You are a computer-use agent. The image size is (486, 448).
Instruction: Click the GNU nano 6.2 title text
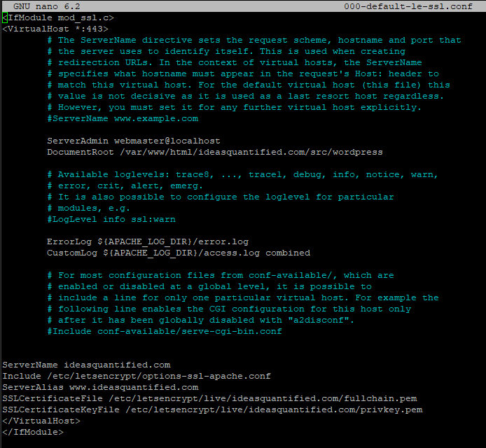coord(47,6)
